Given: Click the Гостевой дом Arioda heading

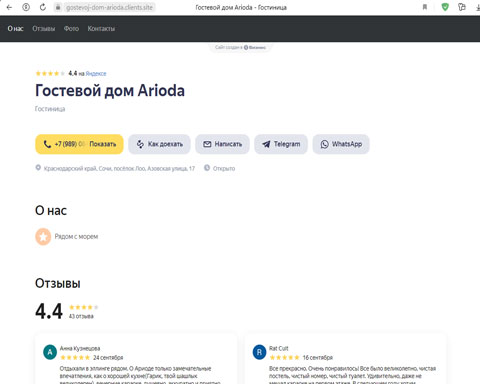Looking at the screenshot, I should (110, 91).
